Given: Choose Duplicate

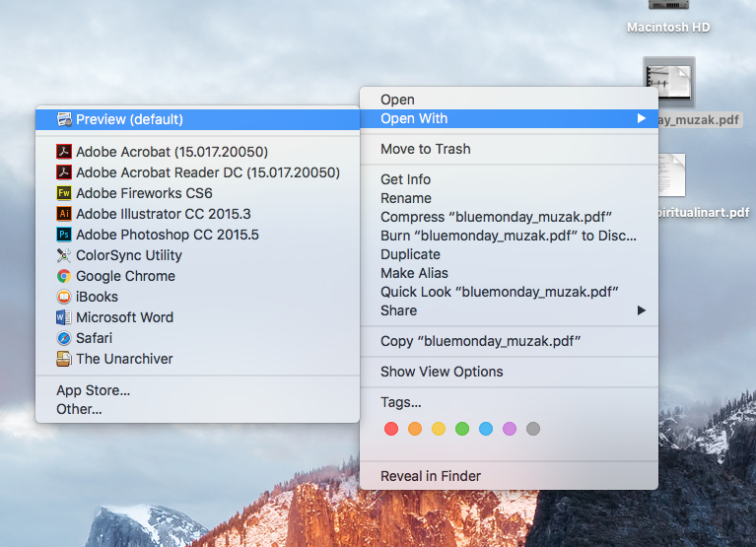Looking at the screenshot, I should [x=510, y=254].
